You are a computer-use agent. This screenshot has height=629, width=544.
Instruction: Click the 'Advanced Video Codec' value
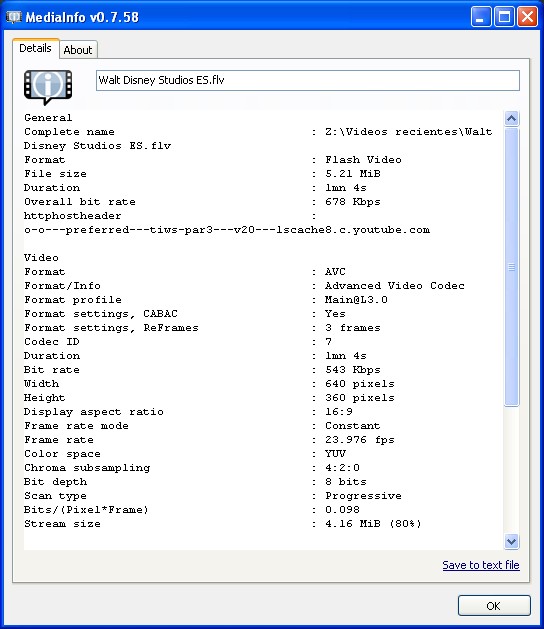point(395,286)
